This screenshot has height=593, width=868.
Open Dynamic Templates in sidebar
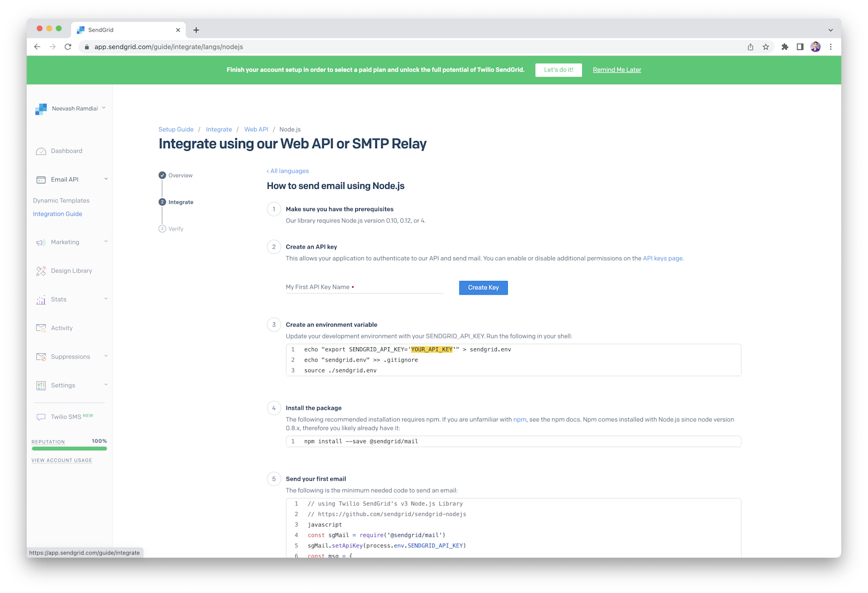tap(61, 201)
